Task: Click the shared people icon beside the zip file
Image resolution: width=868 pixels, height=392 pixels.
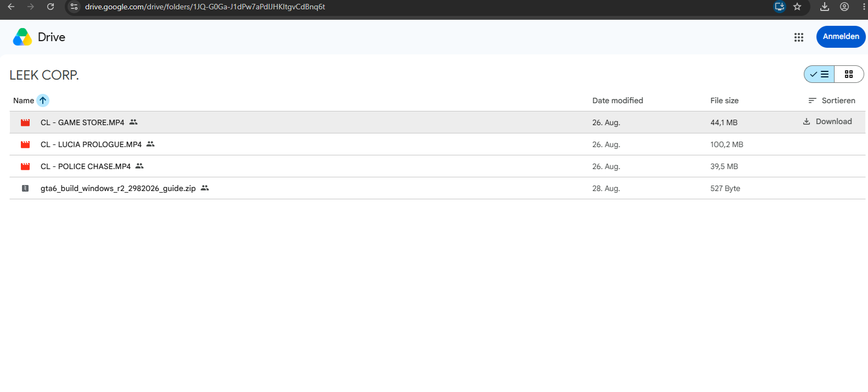Action: point(205,188)
